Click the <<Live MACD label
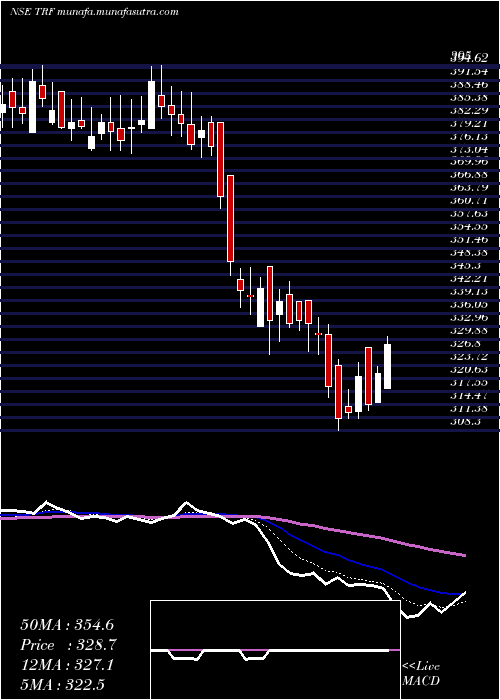The image size is (500, 700). (x=421, y=674)
